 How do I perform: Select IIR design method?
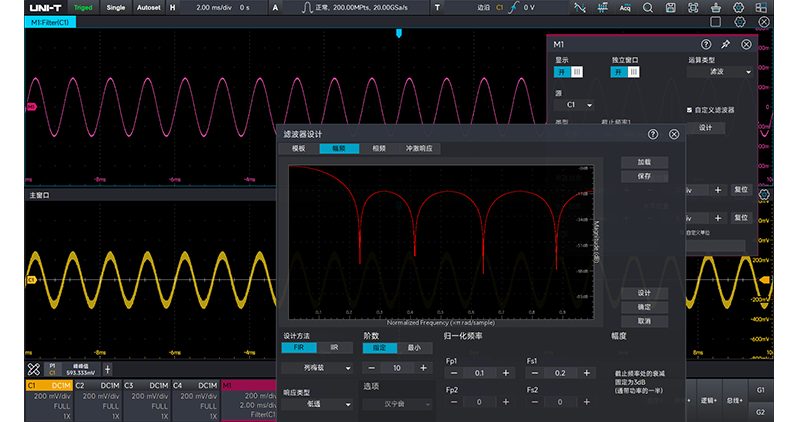[x=335, y=347]
